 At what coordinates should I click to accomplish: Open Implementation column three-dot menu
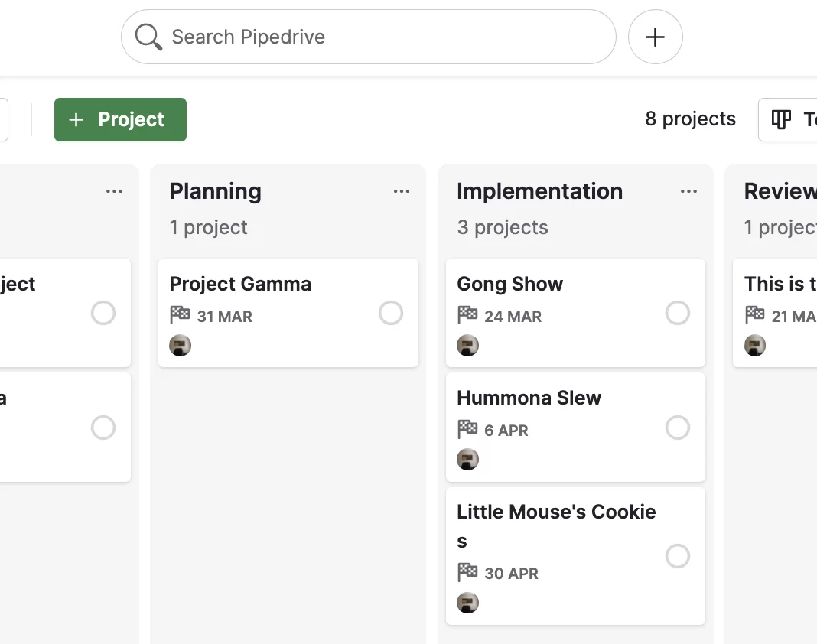point(688,191)
